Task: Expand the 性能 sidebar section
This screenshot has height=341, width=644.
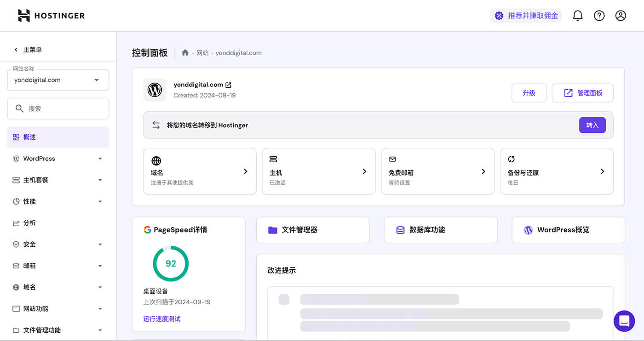Action: pyautogui.click(x=100, y=202)
